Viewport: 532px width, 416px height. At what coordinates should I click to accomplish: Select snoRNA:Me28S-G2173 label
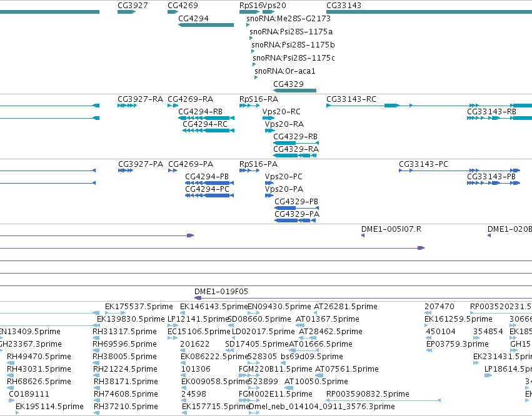coord(288,19)
